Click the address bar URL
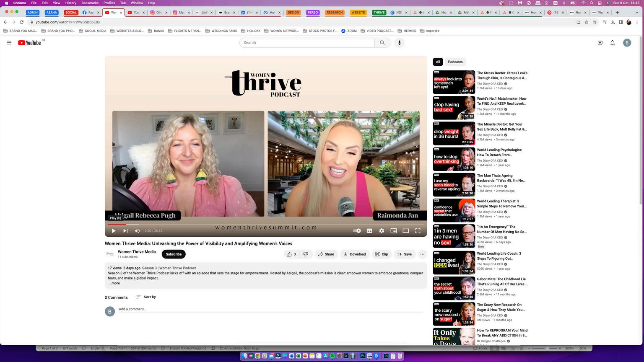 click(68, 22)
